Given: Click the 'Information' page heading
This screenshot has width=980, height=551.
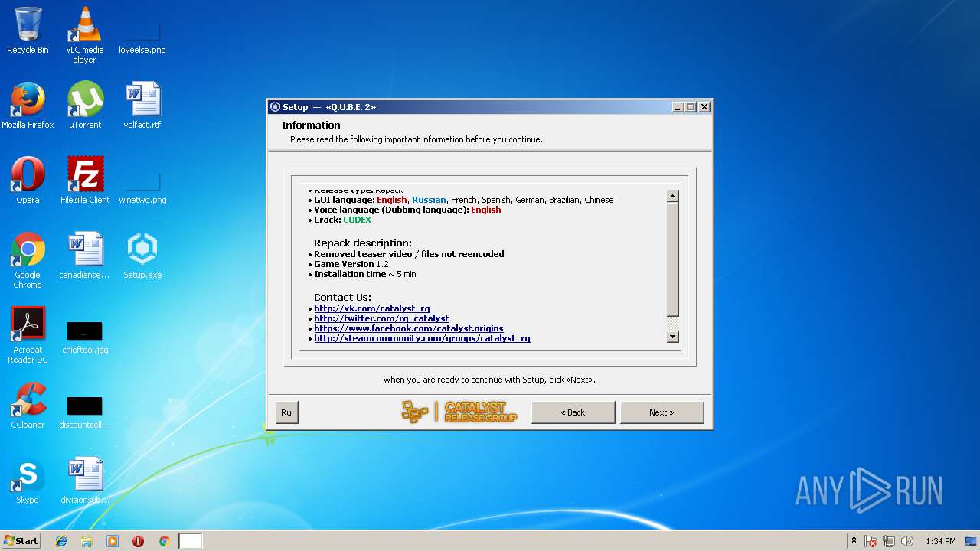Looking at the screenshot, I should point(311,126).
